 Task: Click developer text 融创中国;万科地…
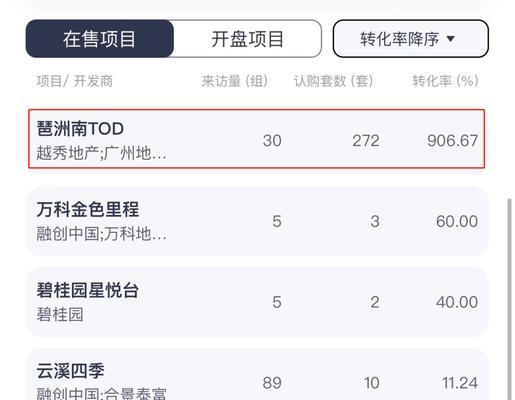pyautogui.click(x=101, y=234)
